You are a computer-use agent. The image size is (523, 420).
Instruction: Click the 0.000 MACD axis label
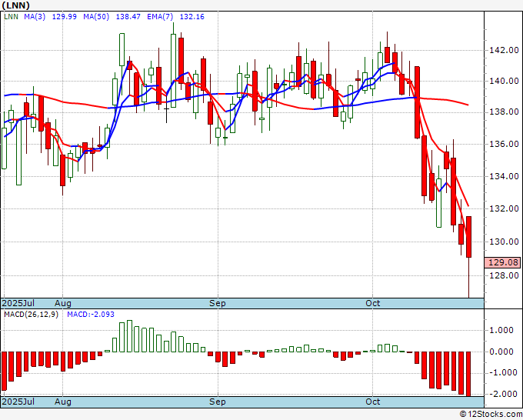coord(501,352)
